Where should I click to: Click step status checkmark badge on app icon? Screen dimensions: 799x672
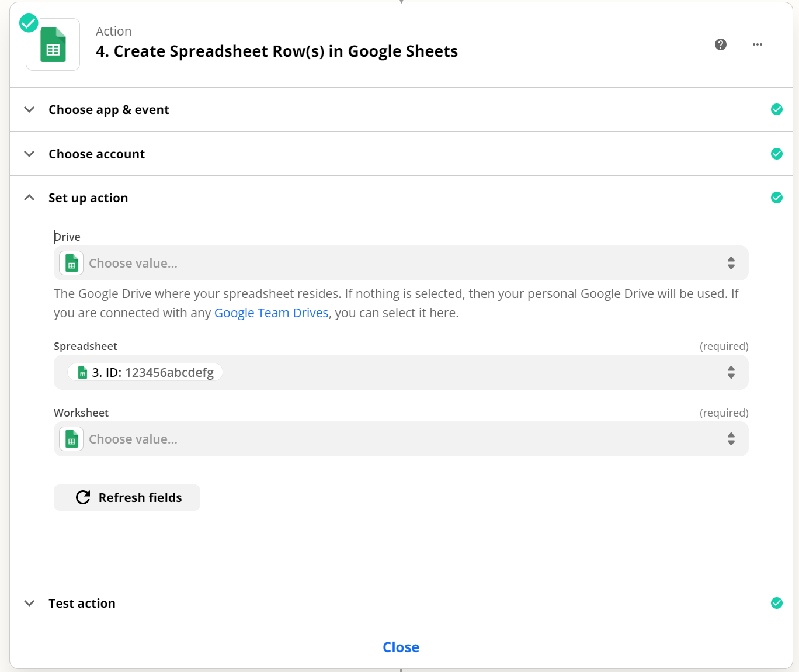pos(29,23)
